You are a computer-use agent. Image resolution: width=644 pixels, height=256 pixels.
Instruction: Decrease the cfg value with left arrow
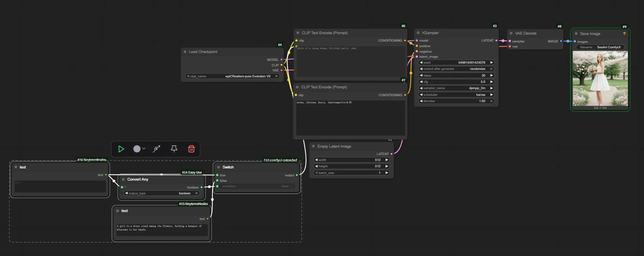click(x=421, y=82)
